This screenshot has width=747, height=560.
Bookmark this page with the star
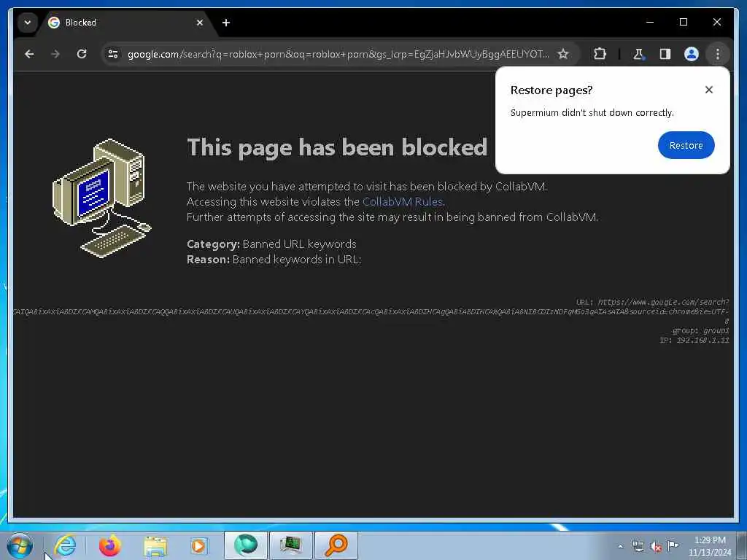(x=563, y=54)
